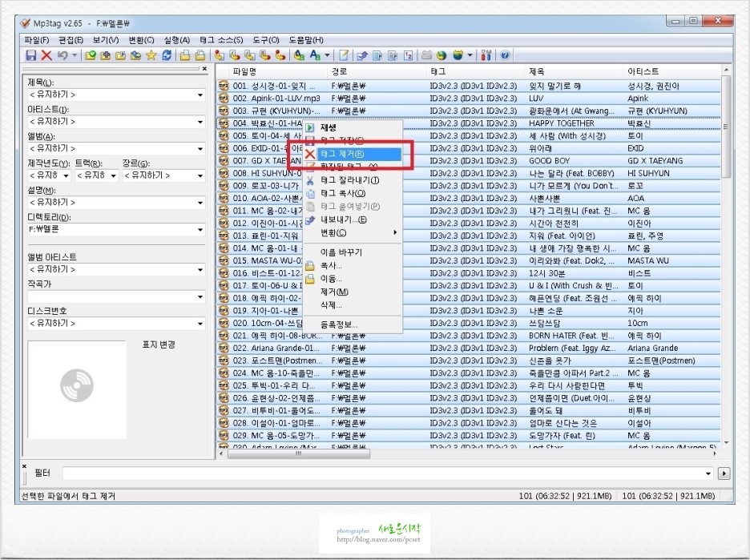The width and height of the screenshot is (750, 560).
Task: Select the title cell GOOD BOY
Action: click(x=549, y=161)
